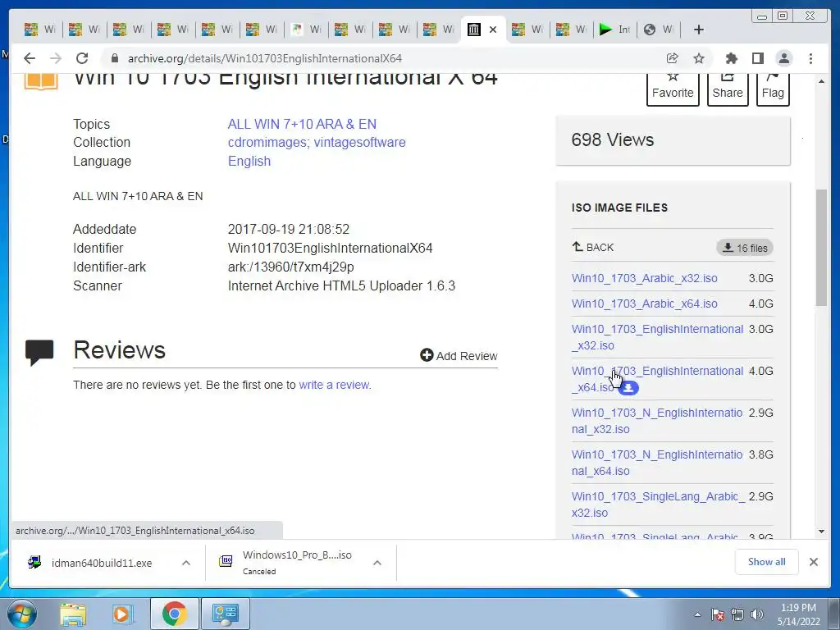Screen dimensions: 840x630
Task: Switch to the first browser tab
Action: [x=40, y=30]
